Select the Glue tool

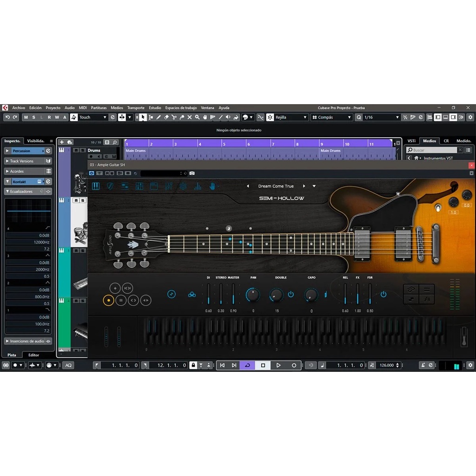[x=182, y=117]
